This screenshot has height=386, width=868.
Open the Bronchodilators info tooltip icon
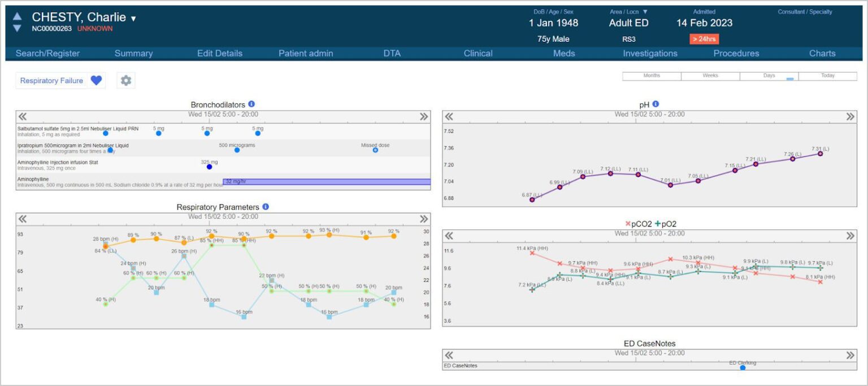[x=251, y=105]
